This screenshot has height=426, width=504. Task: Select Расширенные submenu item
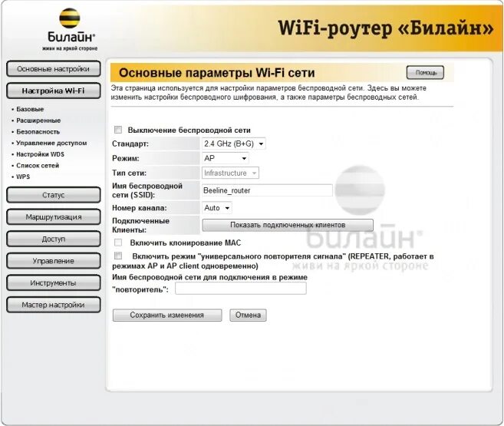(38, 121)
